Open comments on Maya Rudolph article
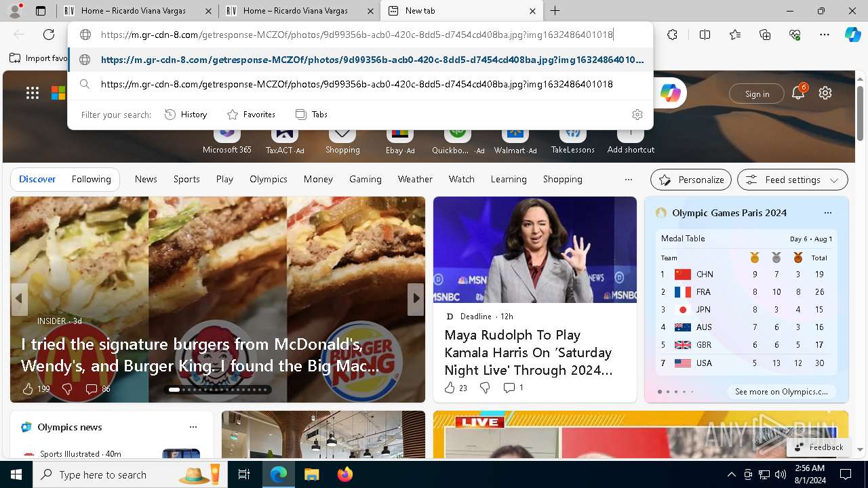The height and width of the screenshot is (488, 868). pos(513,388)
